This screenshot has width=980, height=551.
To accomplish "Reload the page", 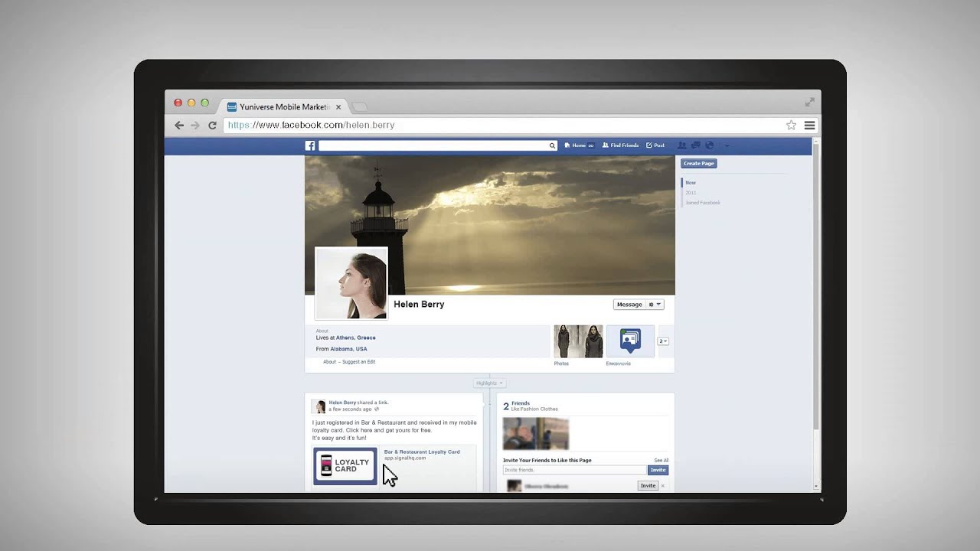I will (x=212, y=126).
